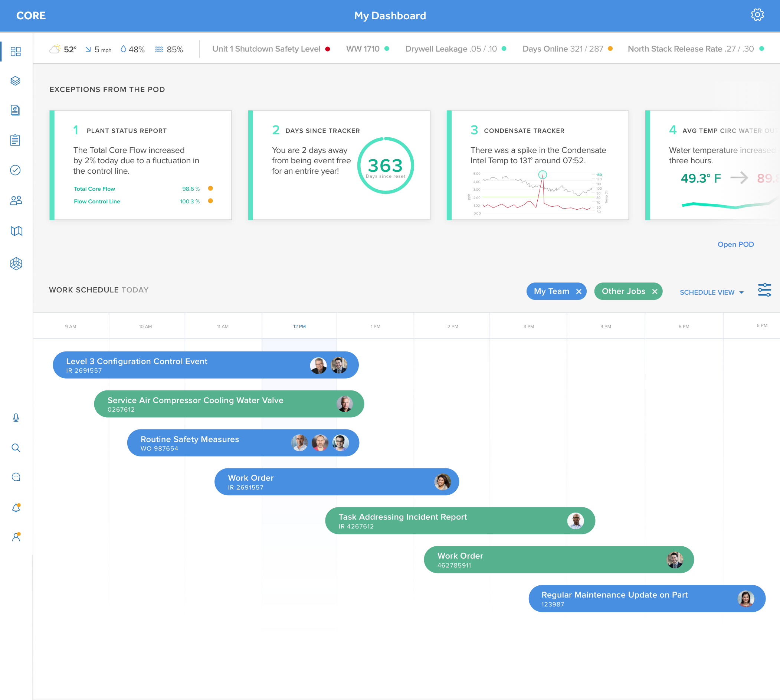780x700 pixels.
Task: Remove the Other Jobs filter chip
Action: 655,291
